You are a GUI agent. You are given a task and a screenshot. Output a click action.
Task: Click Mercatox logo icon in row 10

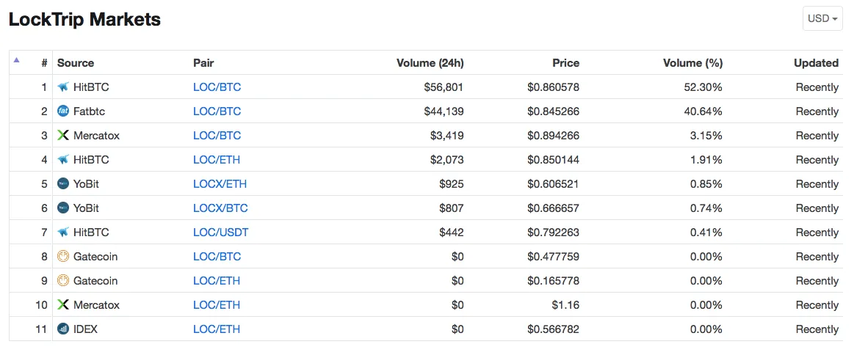(x=63, y=304)
